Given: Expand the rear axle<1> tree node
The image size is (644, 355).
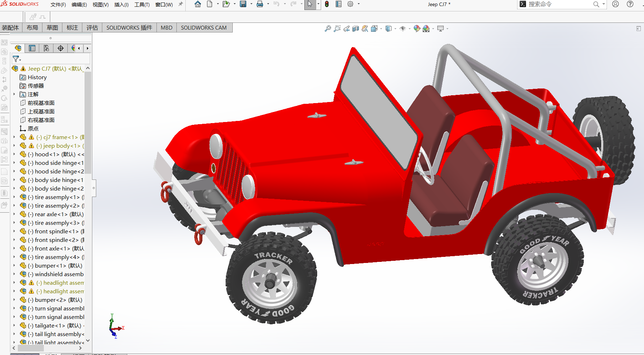Looking at the screenshot, I should pos(14,214).
